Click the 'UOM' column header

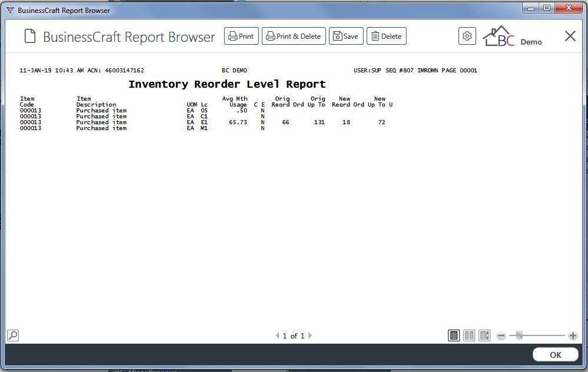coord(192,105)
